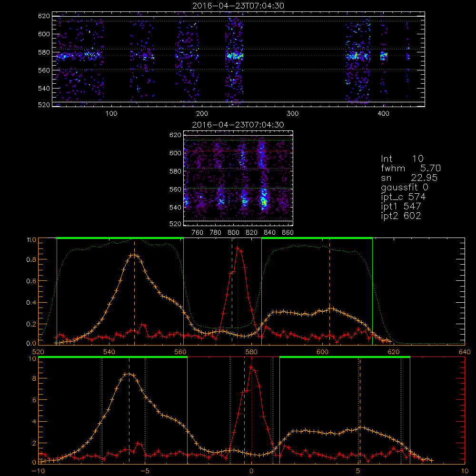
Task: Click y-axis label 540 of wide spectrogram
Action: point(44,89)
